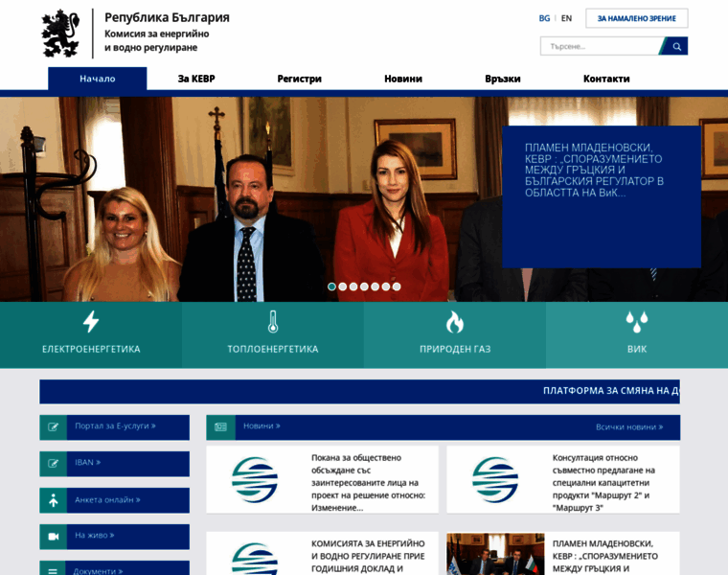Open the Новини menu item
Image resolution: width=728 pixels, height=575 pixels.
point(403,79)
